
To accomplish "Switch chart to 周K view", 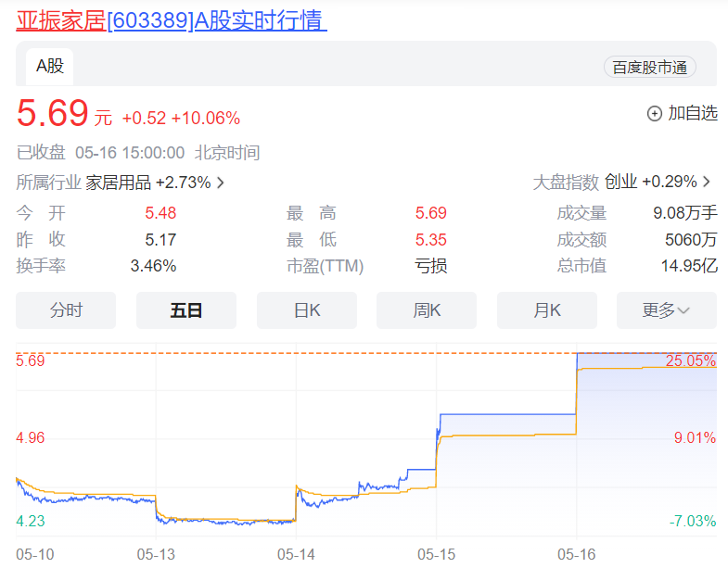I will click(x=427, y=310).
